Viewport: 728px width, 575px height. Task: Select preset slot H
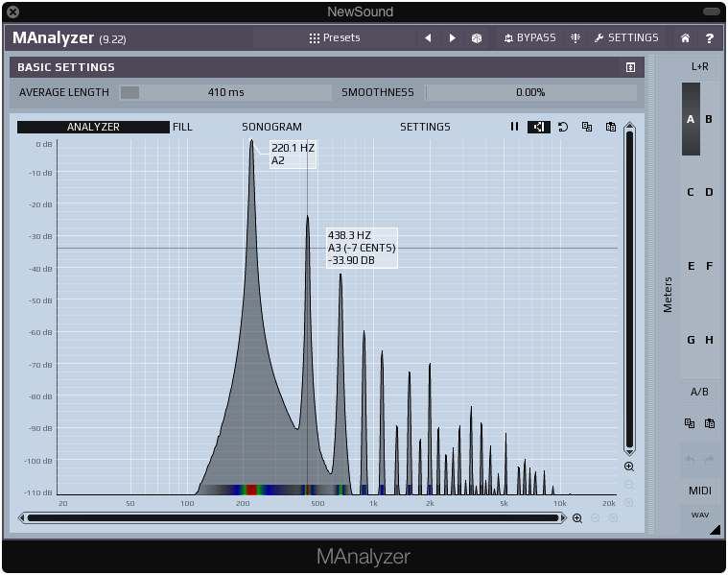(709, 340)
